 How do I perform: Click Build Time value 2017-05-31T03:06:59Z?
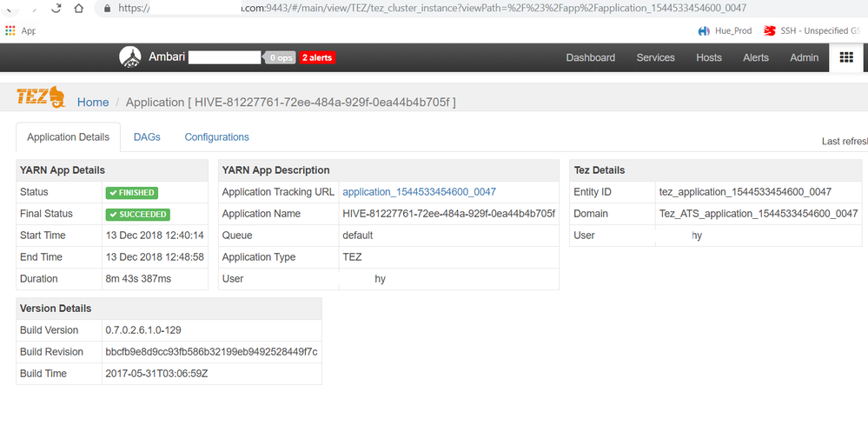[x=156, y=374]
